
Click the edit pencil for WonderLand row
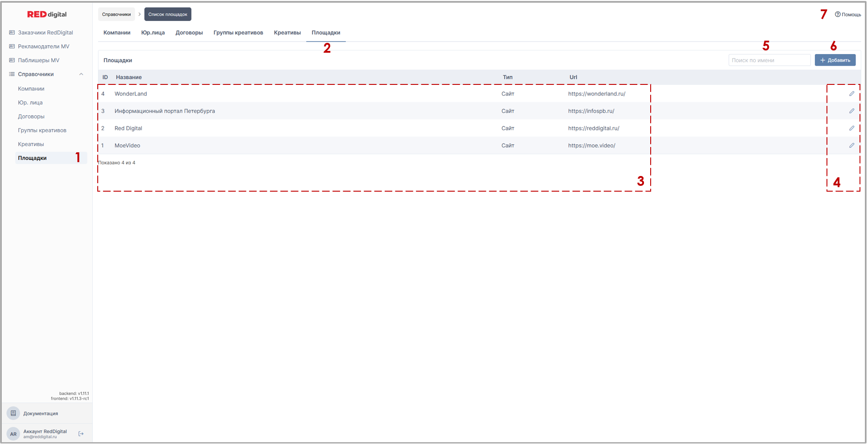[851, 94]
